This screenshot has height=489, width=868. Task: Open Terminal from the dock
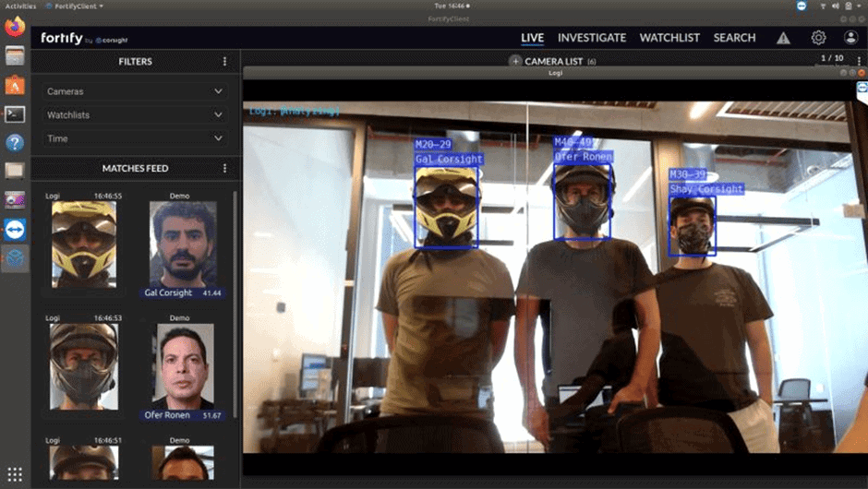(x=15, y=114)
